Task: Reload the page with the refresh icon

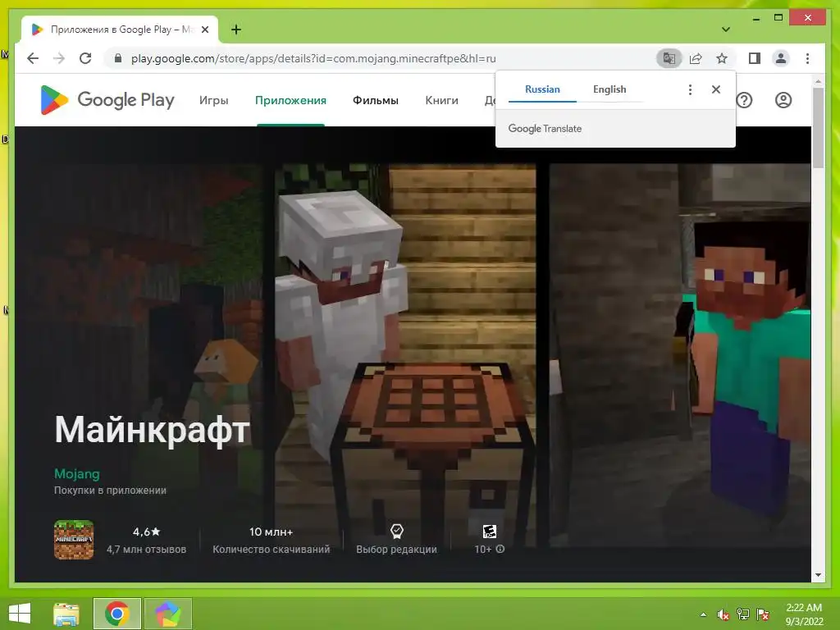Action: pyautogui.click(x=85, y=58)
